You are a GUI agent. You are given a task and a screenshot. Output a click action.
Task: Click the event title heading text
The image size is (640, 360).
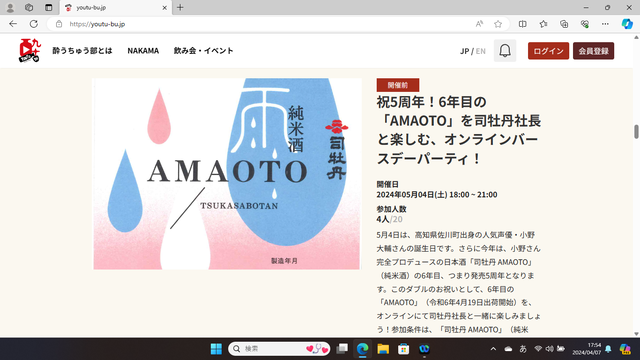(x=458, y=130)
